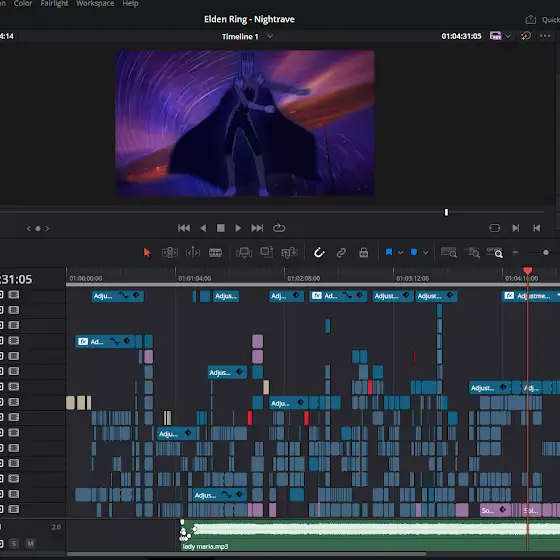Click the Match Frame icon in viewer
Screen dimensions: 560x560
495,228
